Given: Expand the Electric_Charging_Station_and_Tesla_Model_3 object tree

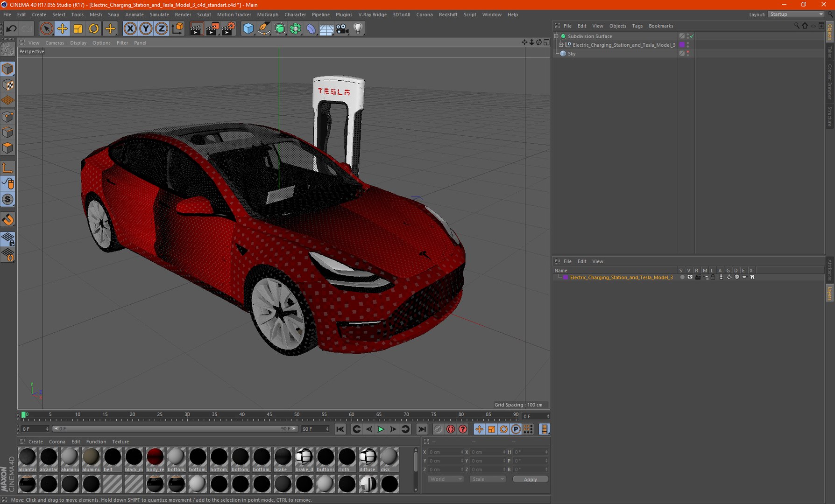Looking at the screenshot, I should pos(561,45).
